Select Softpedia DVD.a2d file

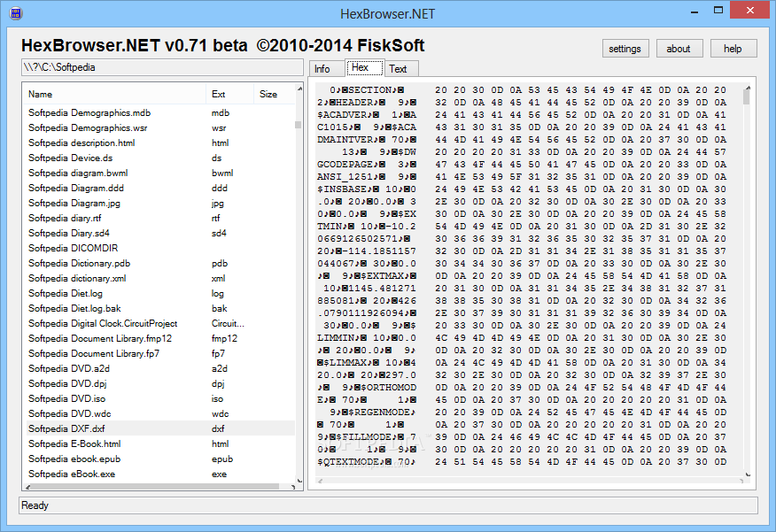[159, 368]
